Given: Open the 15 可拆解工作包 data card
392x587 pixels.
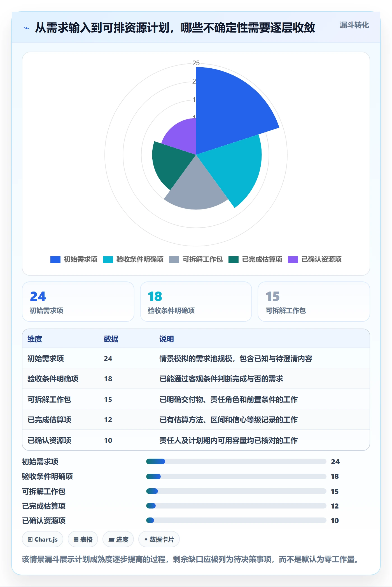Looking at the screenshot, I should point(314,302).
